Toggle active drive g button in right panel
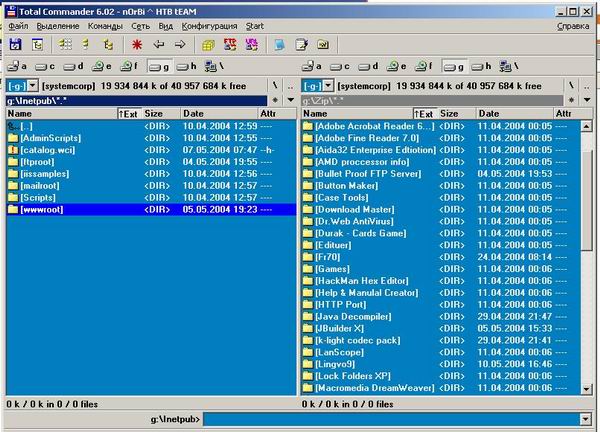The width and height of the screenshot is (600, 432). pos(454,67)
